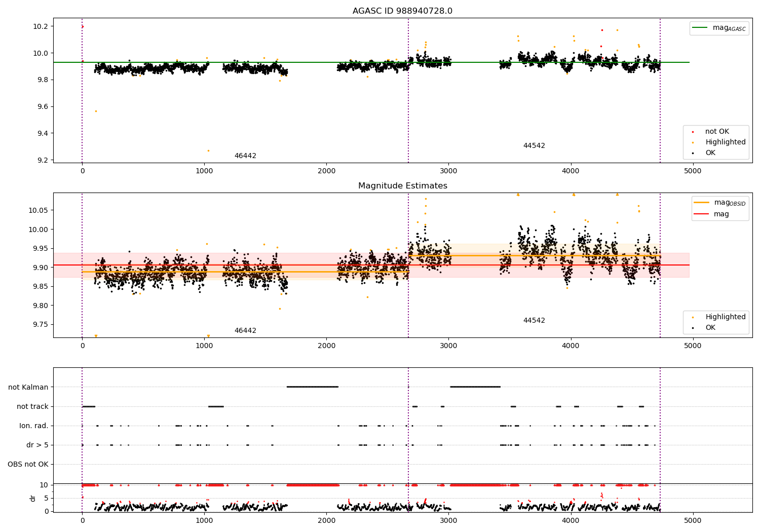Click x-axis tick 1000 under the top plot

coord(204,171)
